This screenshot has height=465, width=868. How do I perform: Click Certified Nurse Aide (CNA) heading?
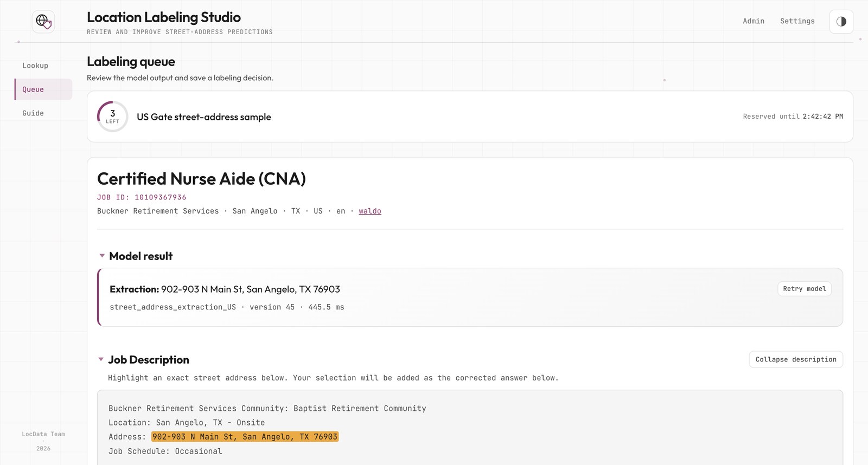(x=201, y=179)
